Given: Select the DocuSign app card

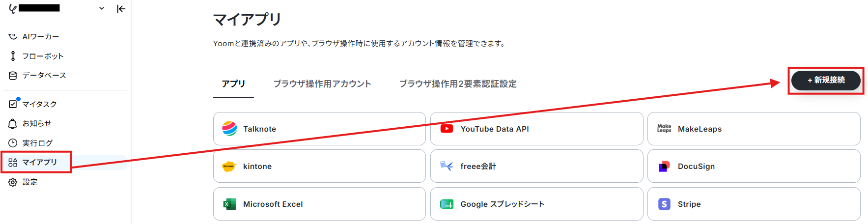Looking at the screenshot, I should pyautogui.click(x=754, y=166).
